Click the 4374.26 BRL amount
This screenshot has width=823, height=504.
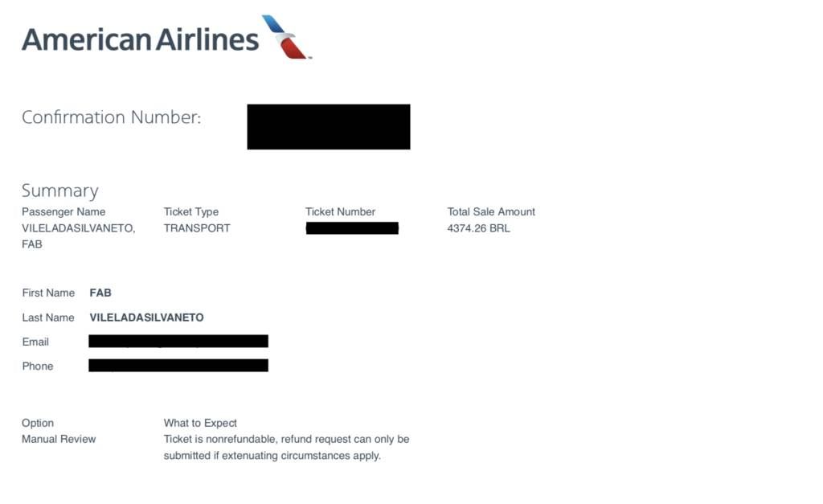point(479,228)
